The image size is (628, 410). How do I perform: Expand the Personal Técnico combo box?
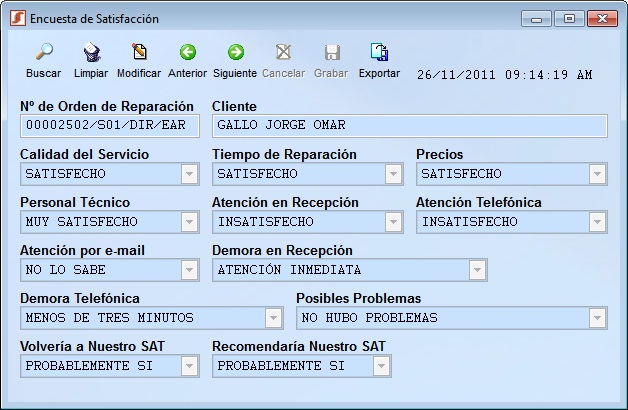coord(189,222)
